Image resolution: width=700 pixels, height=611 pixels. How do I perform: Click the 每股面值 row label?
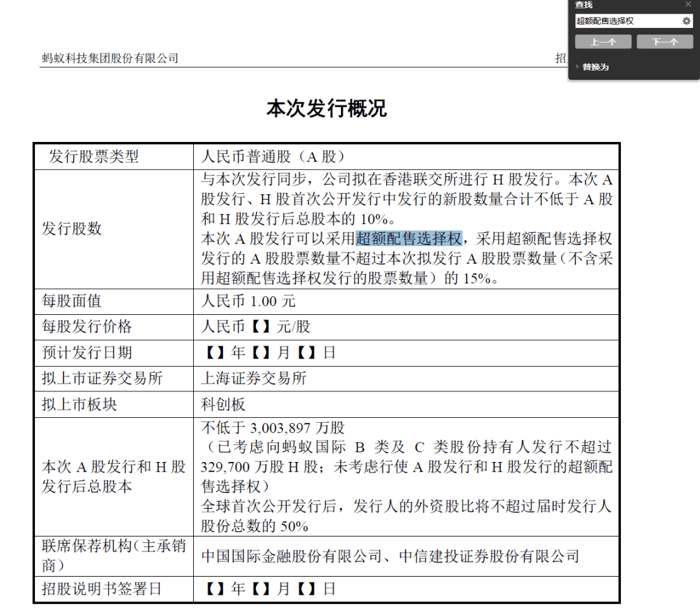click(x=71, y=301)
